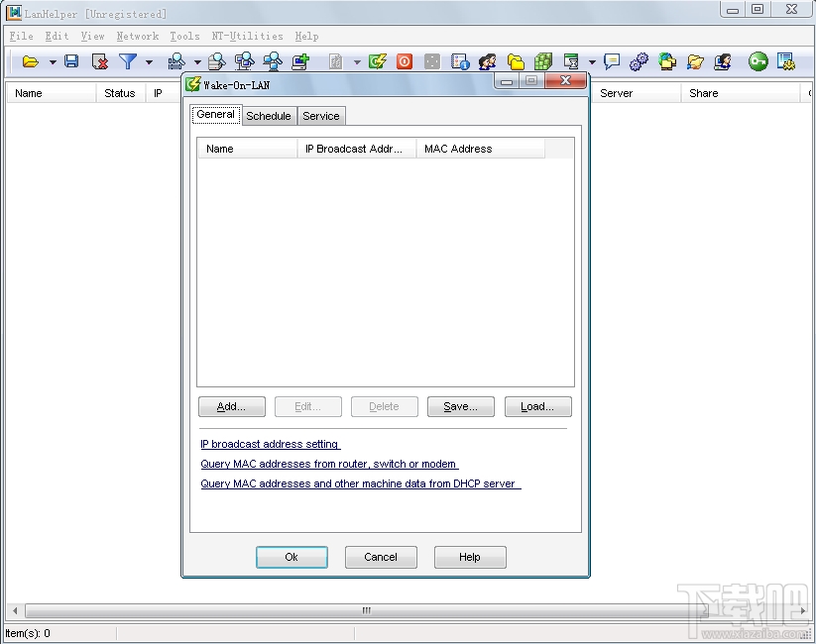The width and height of the screenshot is (816, 644).
Task: Click the hourglass schedule toolbar icon
Action: [570, 61]
